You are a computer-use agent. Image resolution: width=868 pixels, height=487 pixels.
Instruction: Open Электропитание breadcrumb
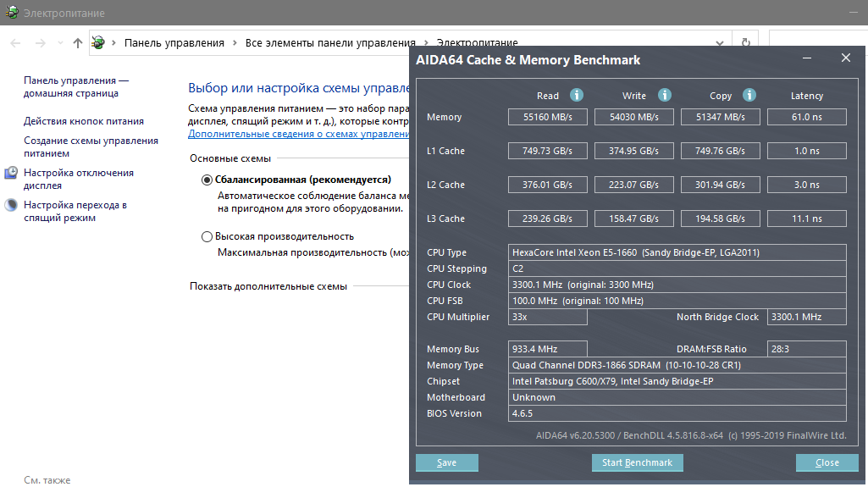(477, 42)
